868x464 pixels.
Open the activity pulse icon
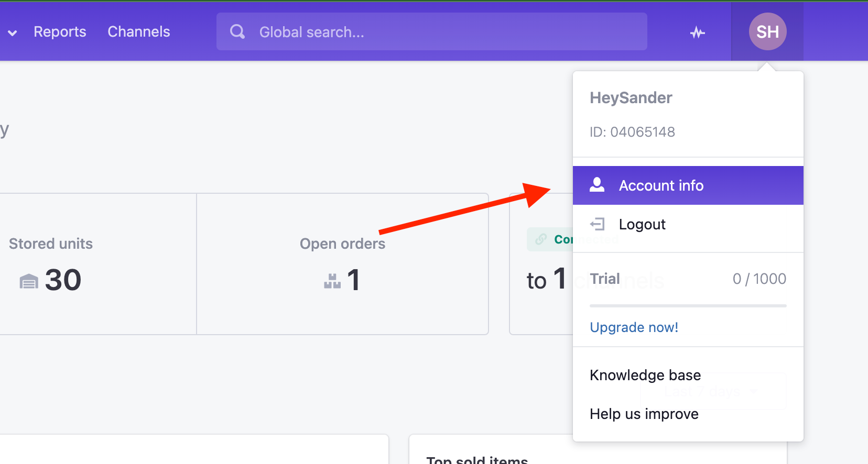pos(697,32)
